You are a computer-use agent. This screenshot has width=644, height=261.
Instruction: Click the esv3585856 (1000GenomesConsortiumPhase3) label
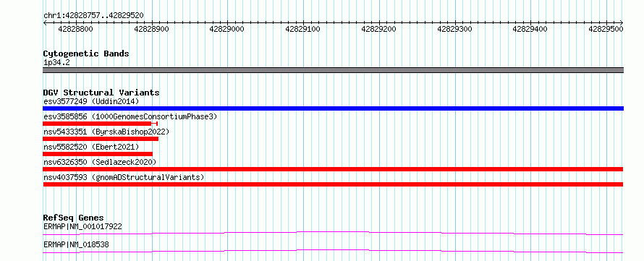[130, 116]
